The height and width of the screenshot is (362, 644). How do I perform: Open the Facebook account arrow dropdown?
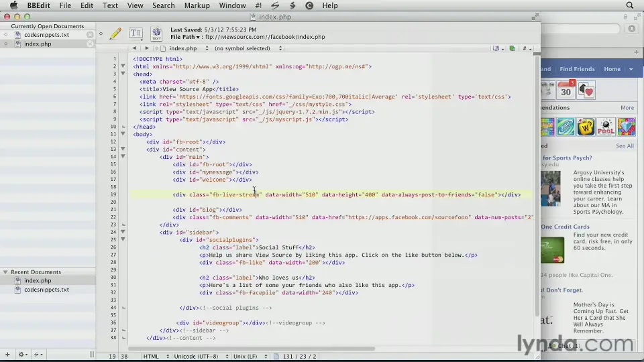(x=631, y=69)
